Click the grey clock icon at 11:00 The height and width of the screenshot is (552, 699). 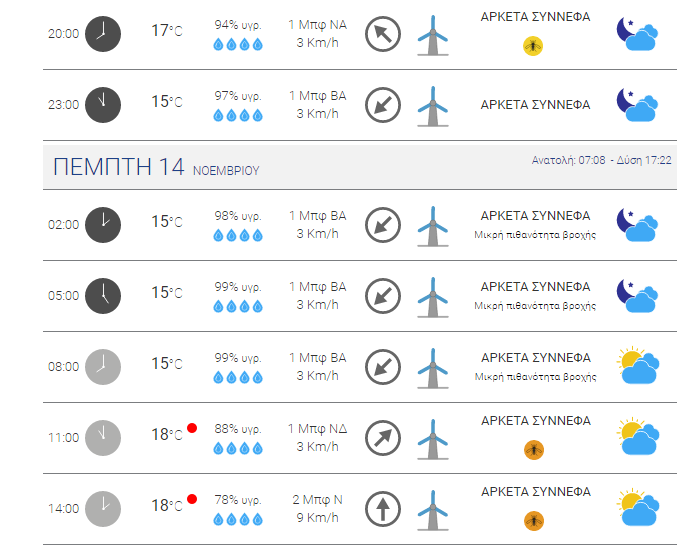pos(103,438)
